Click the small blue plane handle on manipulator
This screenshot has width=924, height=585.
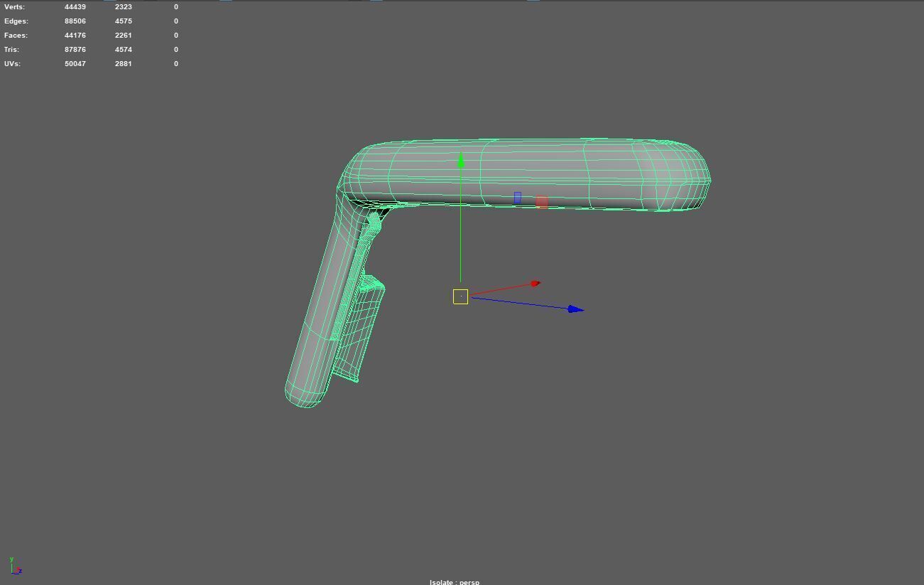coord(518,198)
